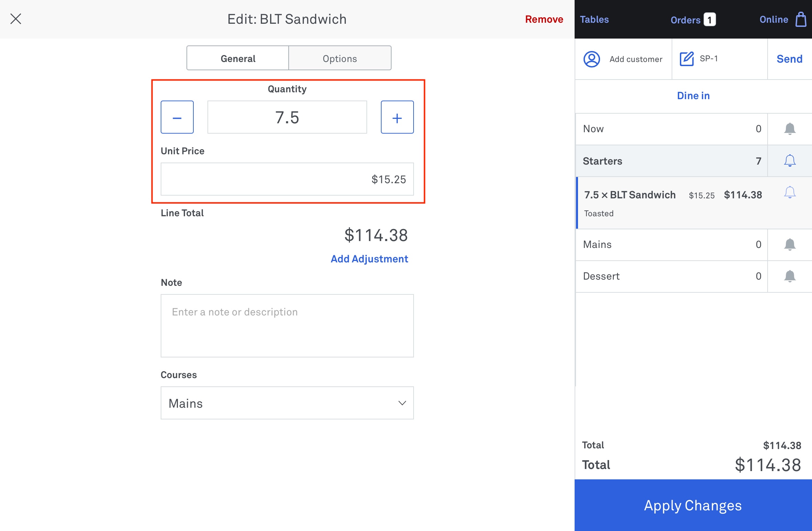Click the Line Total amount $114.38
This screenshot has height=531, width=812.
[x=376, y=235]
